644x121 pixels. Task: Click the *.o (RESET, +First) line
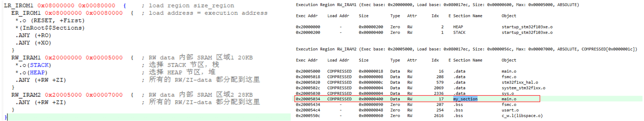point(50,20)
